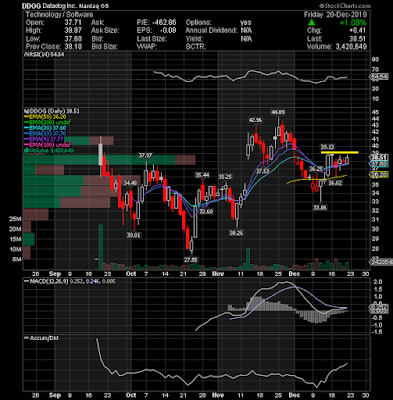393x400 pixels.
Task: Click the 35.44 price label
Action: pyautogui.click(x=202, y=175)
